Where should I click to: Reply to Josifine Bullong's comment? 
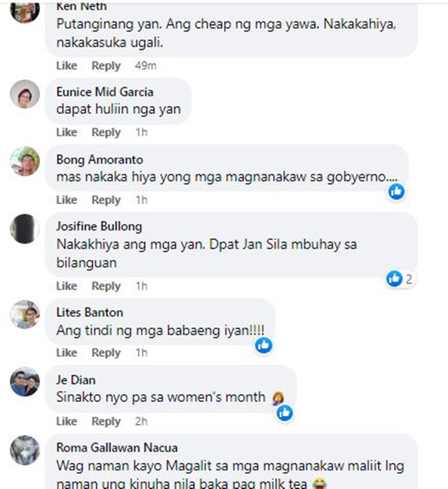[106, 286]
